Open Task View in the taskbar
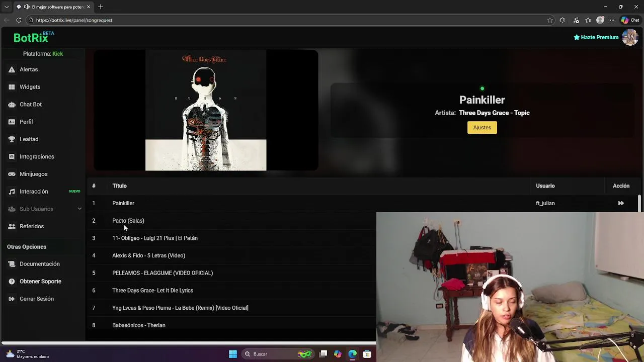This screenshot has height=362, width=644. 324,354
